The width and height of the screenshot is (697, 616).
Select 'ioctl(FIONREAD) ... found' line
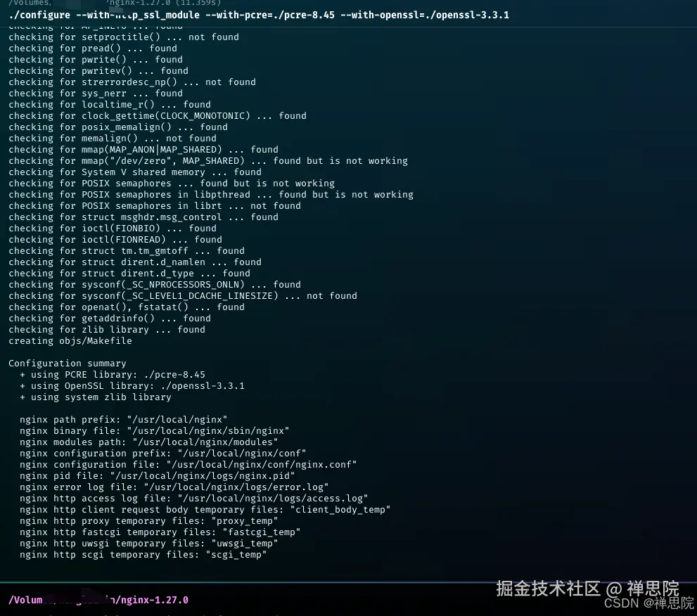115,240
